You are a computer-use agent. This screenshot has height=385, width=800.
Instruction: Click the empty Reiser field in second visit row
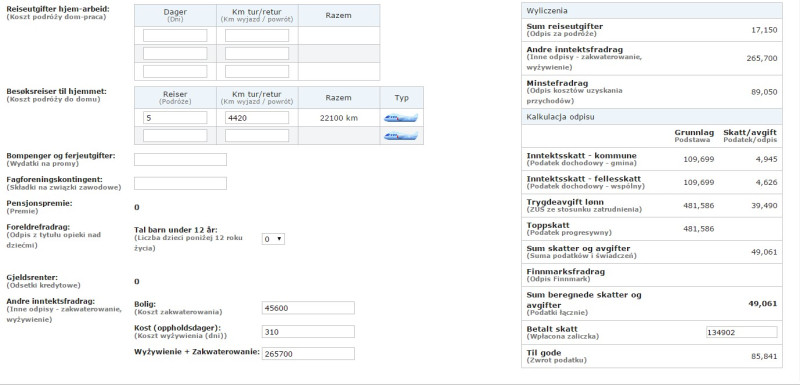click(x=175, y=136)
